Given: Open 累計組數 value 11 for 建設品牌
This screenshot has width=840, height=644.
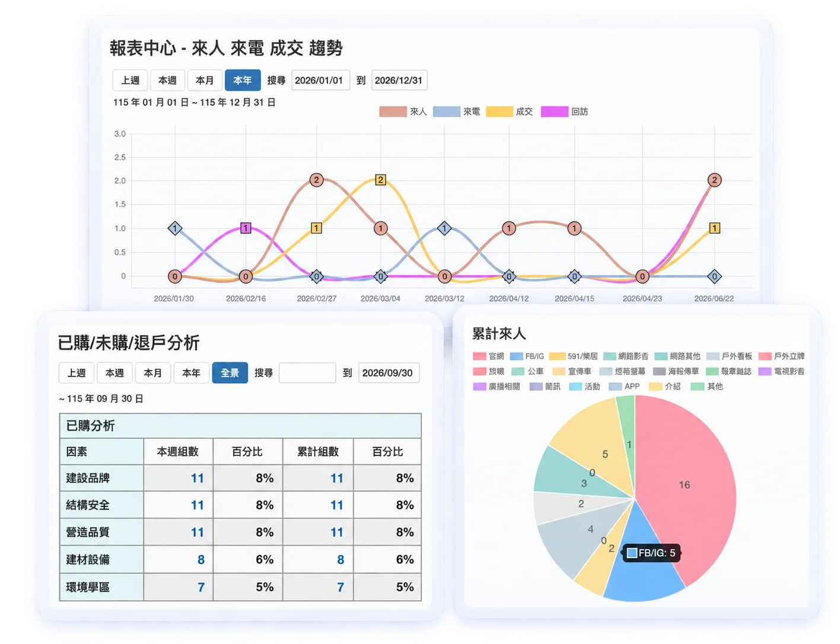Looking at the screenshot, I should pyautogui.click(x=337, y=478).
